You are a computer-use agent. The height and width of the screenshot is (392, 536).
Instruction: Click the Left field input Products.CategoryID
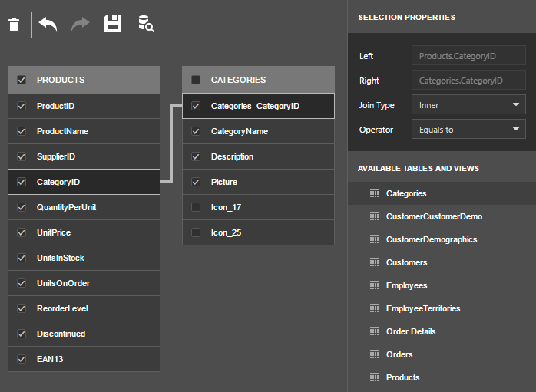tap(468, 56)
